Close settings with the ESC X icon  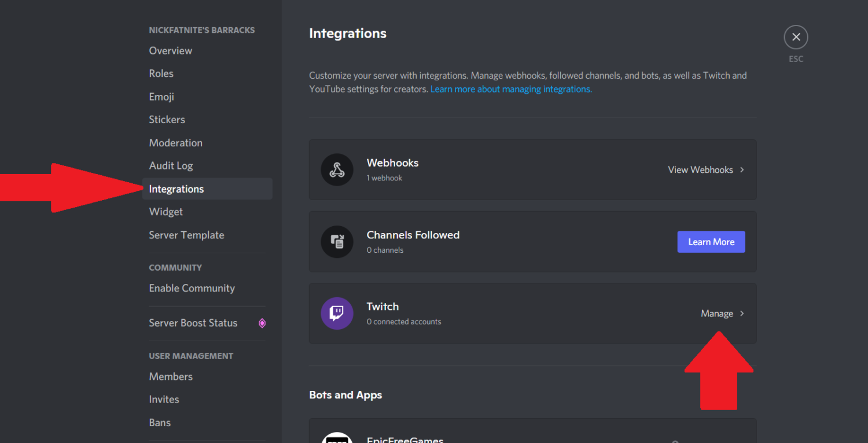point(796,37)
